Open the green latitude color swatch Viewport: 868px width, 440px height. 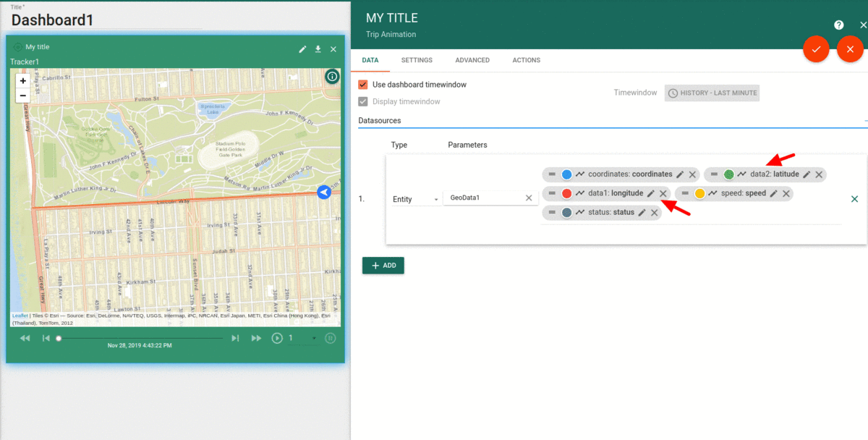click(x=729, y=174)
